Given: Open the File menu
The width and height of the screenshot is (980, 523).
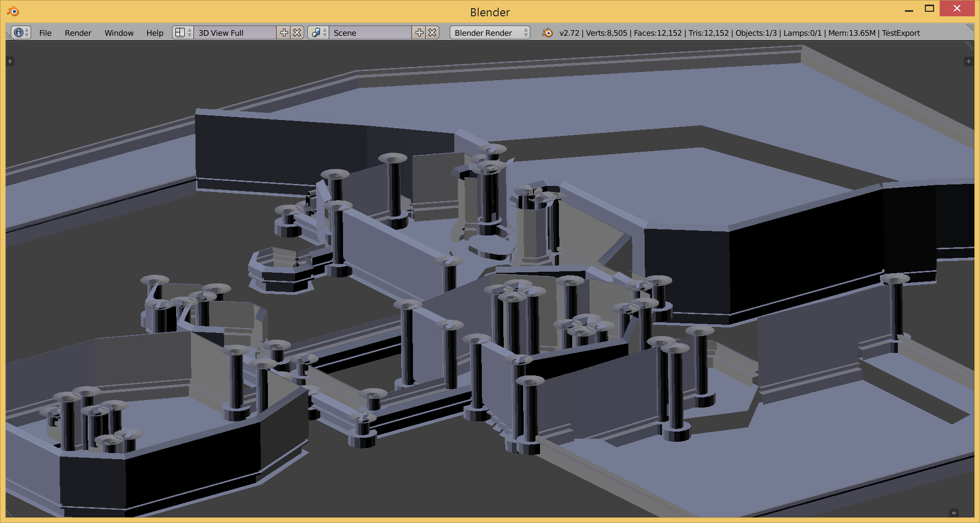Looking at the screenshot, I should [45, 33].
